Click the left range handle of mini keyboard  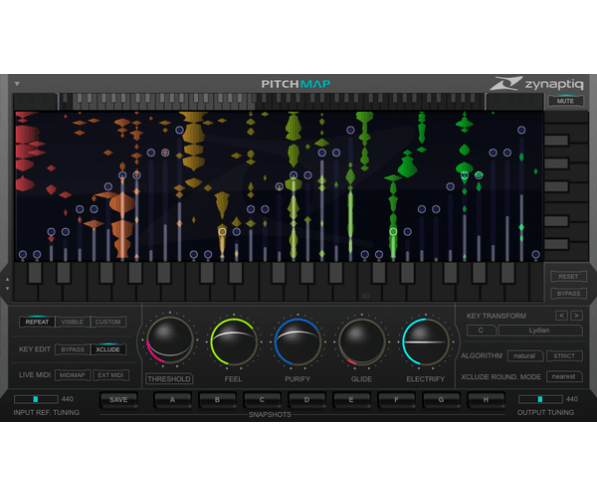click(x=57, y=101)
